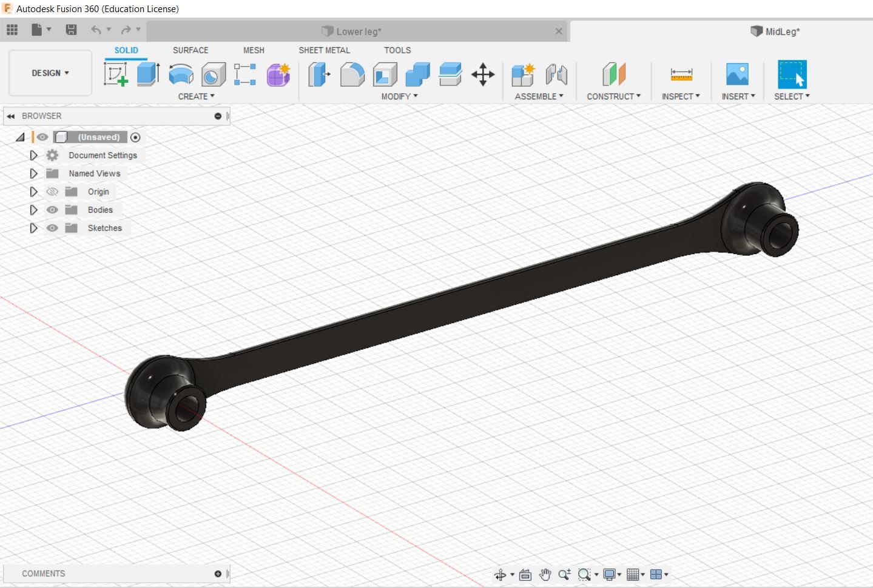This screenshot has height=588, width=873.
Task: Activate the Pan hand tool
Action: click(545, 575)
